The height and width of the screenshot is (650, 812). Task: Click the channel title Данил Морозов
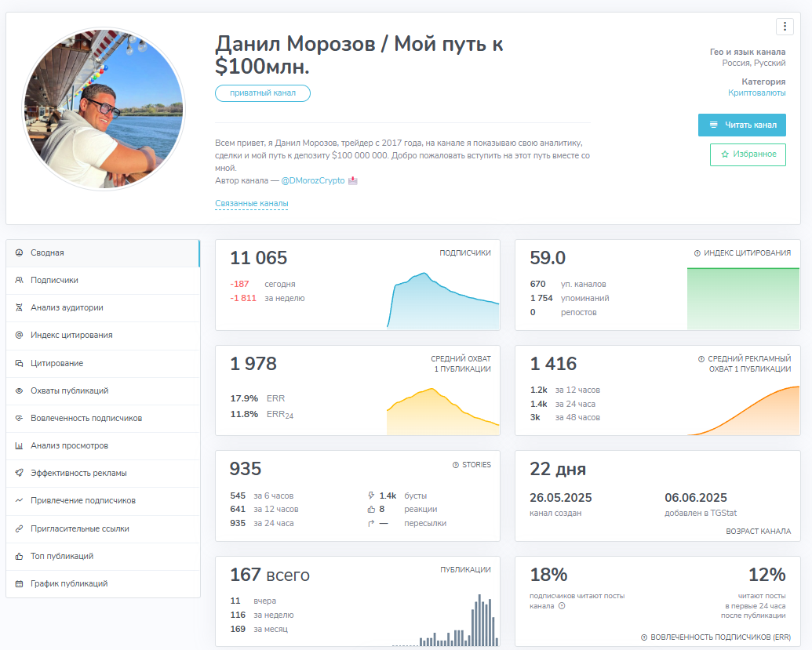coord(359,55)
